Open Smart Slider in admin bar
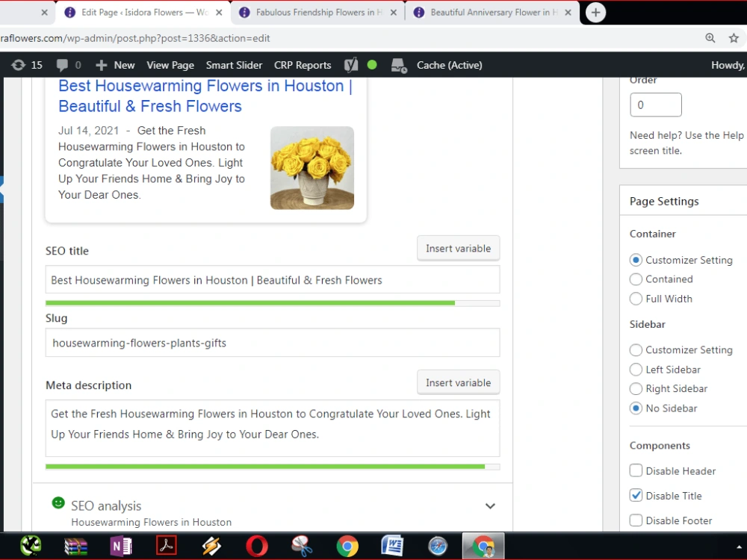Image resolution: width=747 pixels, height=560 pixels. (234, 65)
